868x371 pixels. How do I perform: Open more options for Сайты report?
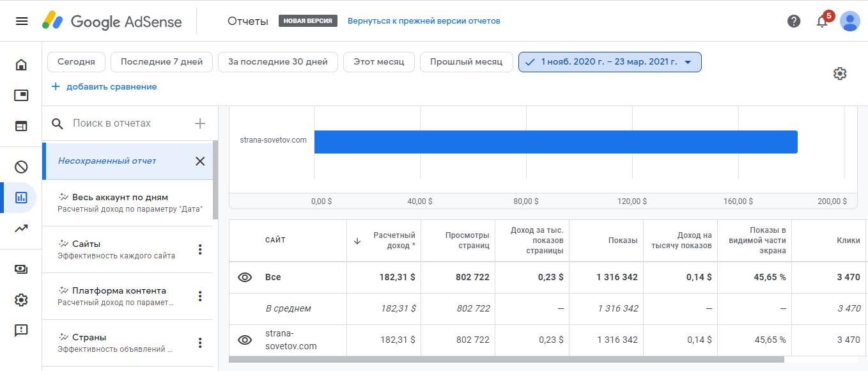click(x=200, y=249)
